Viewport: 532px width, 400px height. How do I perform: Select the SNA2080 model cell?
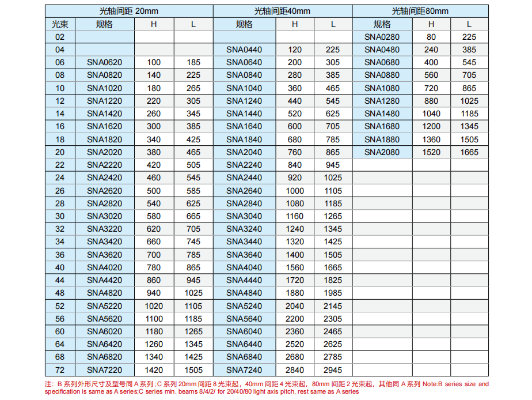(x=382, y=152)
